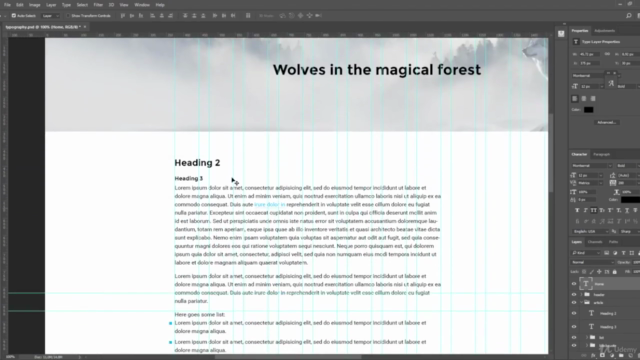Filter layers by type layers

(x=623, y=253)
